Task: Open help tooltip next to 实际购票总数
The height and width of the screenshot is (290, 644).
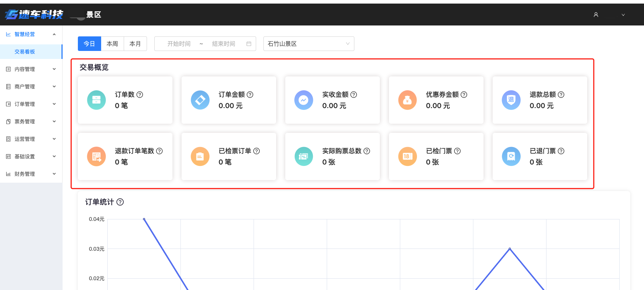Action: coord(367,151)
